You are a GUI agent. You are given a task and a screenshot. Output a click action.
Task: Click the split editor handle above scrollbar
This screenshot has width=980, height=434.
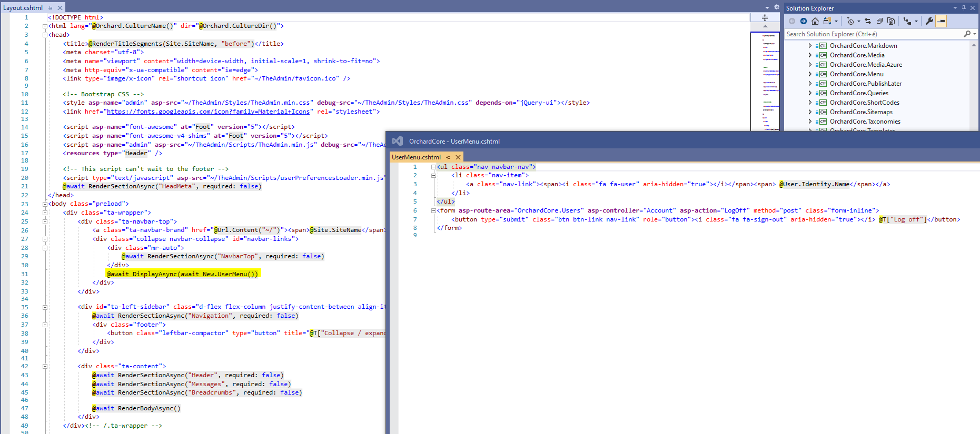pyautogui.click(x=765, y=17)
